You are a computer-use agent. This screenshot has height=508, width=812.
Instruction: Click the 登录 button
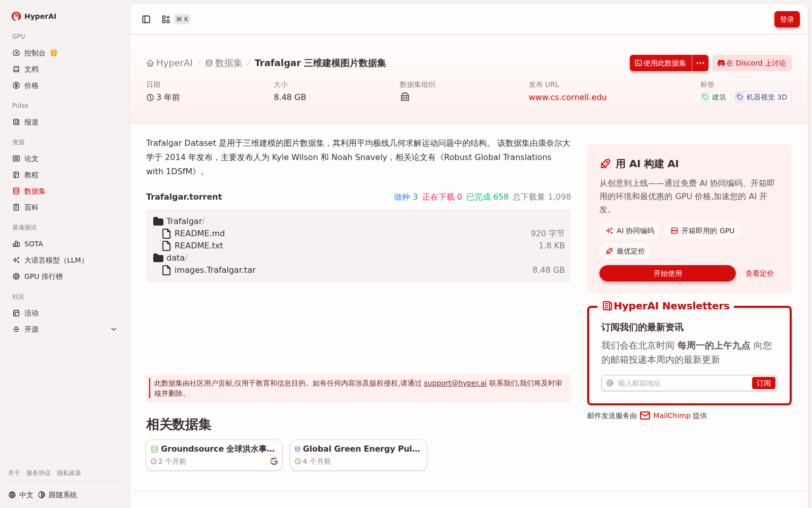[x=787, y=19]
